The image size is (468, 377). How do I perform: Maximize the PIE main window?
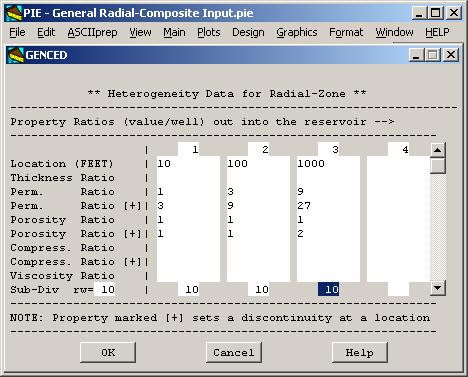click(435, 13)
